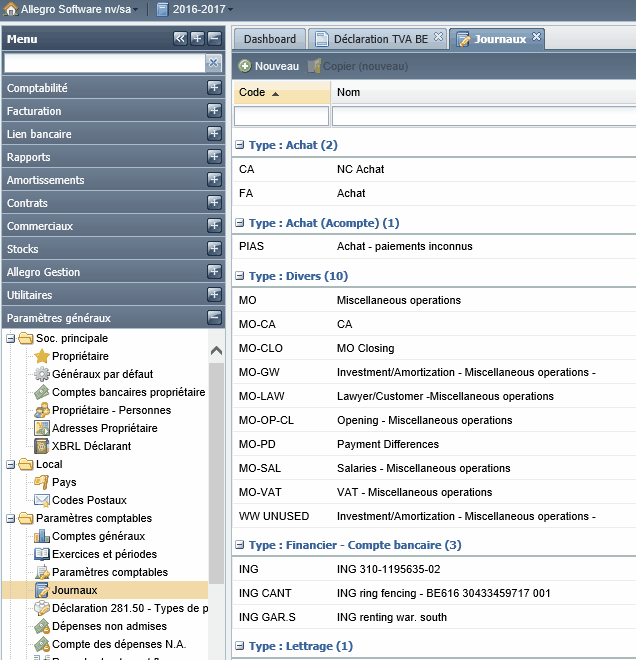636x660 pixels.
Task: Click the home icon beside Allegro Software nv/sa
Action: [11, 9]
